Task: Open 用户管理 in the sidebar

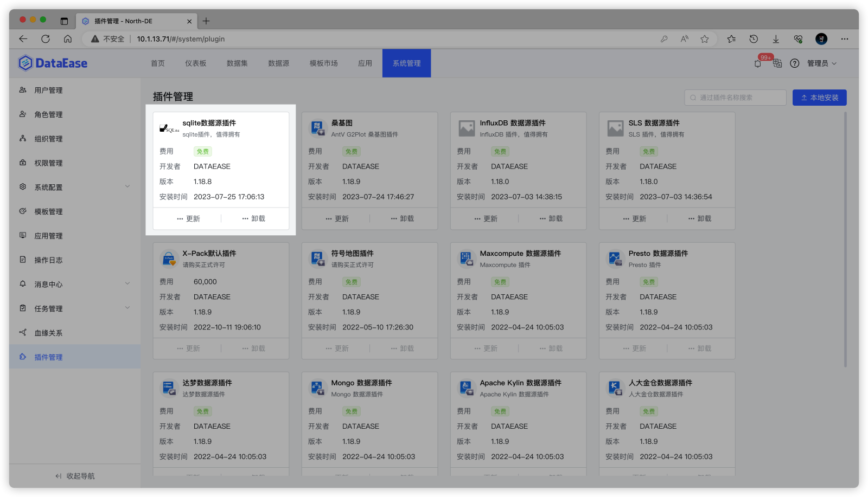Action: pos(75,90)
